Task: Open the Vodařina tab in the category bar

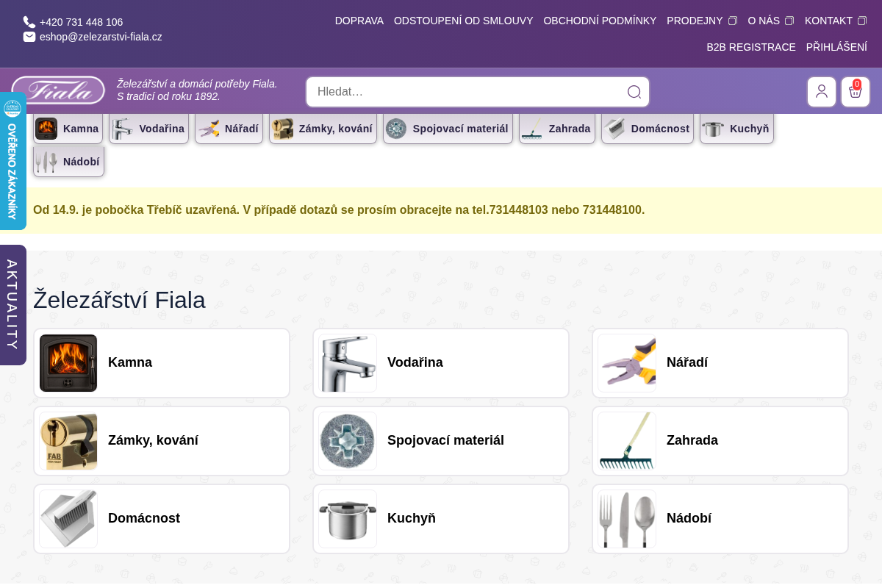Action: coord(148,129)
